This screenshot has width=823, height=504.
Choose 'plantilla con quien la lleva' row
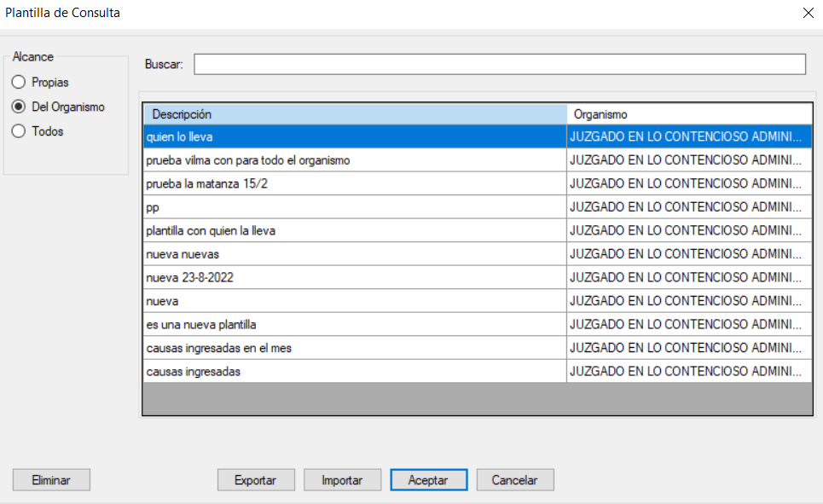point(354,230)
